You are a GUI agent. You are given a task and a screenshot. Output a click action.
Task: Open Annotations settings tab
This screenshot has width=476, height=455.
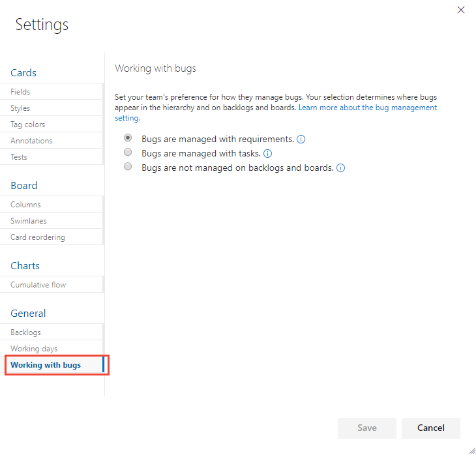pyautogui.click(x=31, y=141)
